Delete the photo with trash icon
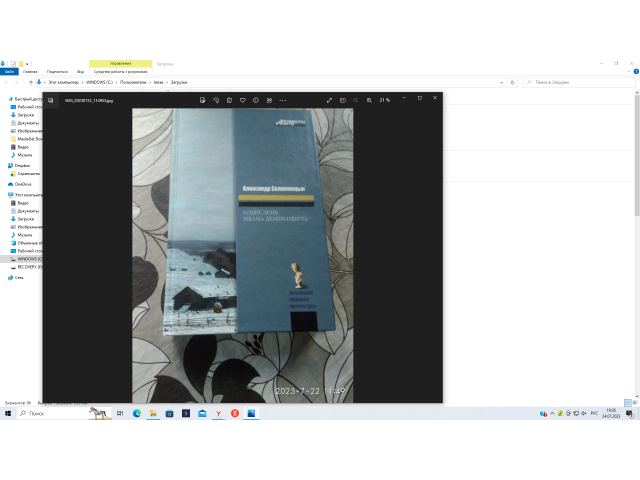This screenshot has height=480, width=640. click(x=229, y=100)
